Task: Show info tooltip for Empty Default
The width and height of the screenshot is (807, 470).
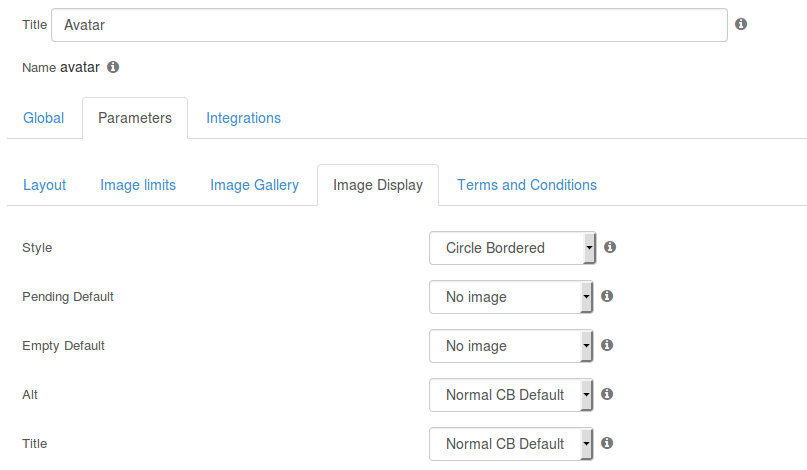Action: 607,345
